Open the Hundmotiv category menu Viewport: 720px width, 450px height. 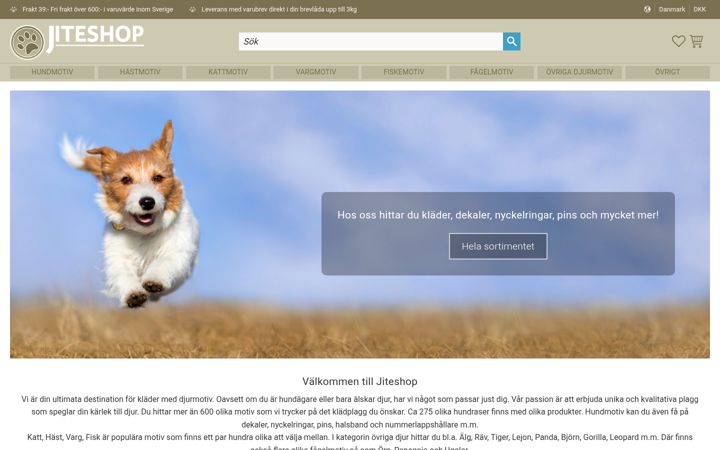click(x=52, y=72)
